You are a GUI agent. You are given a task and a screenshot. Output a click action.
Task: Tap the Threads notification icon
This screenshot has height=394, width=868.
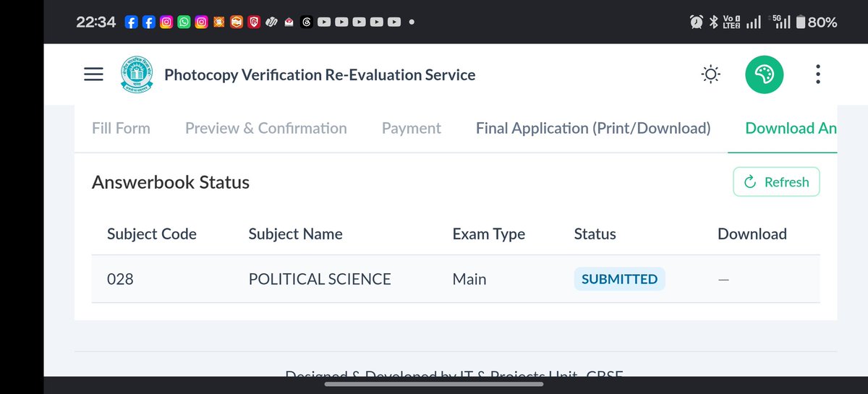[306, 22]
